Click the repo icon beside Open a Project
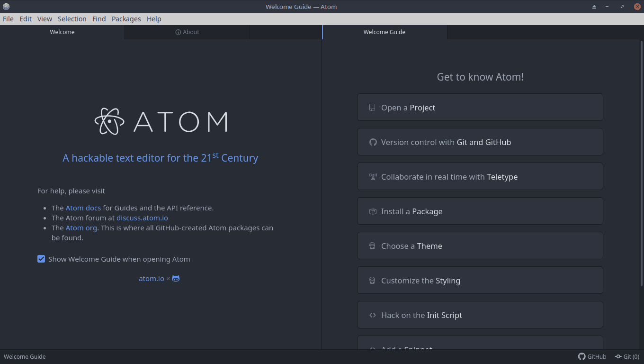Viewport: 644px width, 364px height. point(372,108)
